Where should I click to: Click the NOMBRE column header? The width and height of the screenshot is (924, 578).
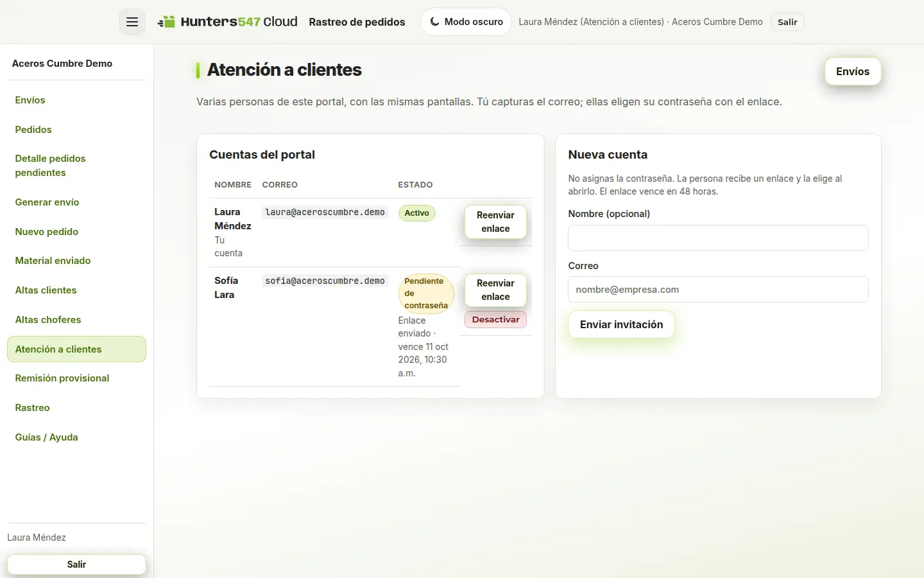(x=233, y=185)
